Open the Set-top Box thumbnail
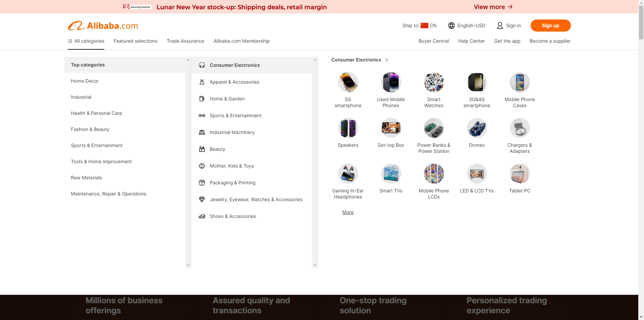 click(x=391, y=128)
